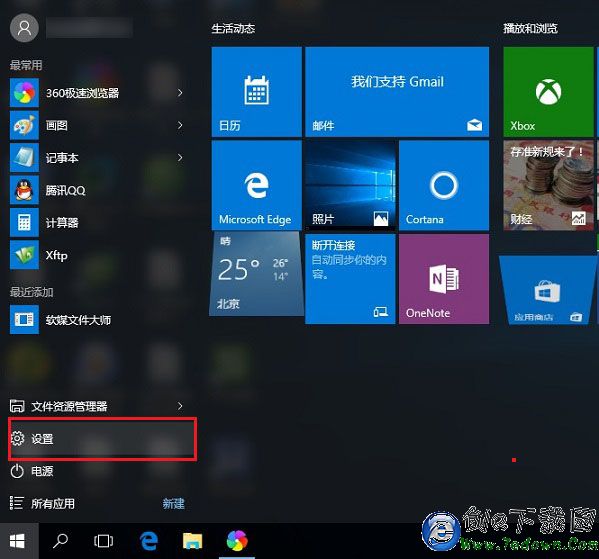This screenshot has width=599, height=559.
Task: Launch the OneNote tile
Action: tap(444, 279)
